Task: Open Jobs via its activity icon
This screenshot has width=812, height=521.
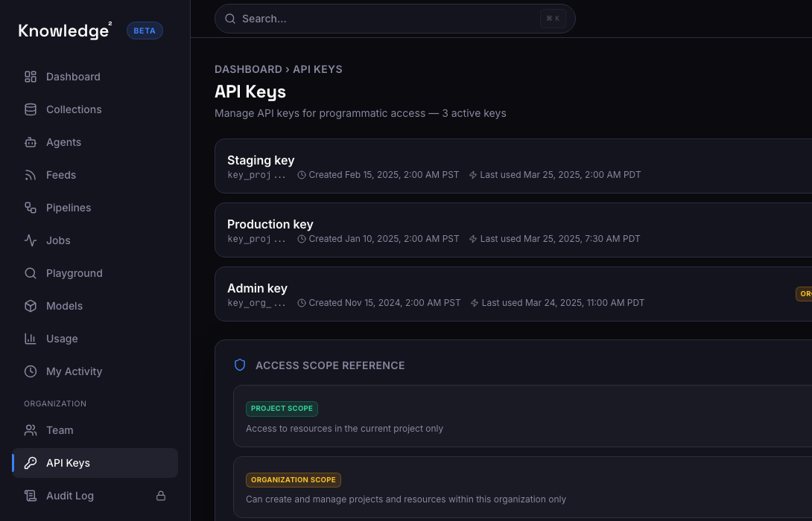Action: click(30, 240)
